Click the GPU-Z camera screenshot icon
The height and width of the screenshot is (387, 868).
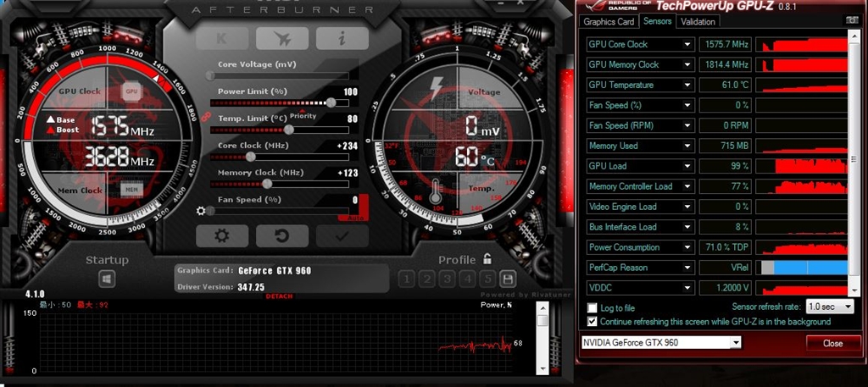(x=852, y=20)
